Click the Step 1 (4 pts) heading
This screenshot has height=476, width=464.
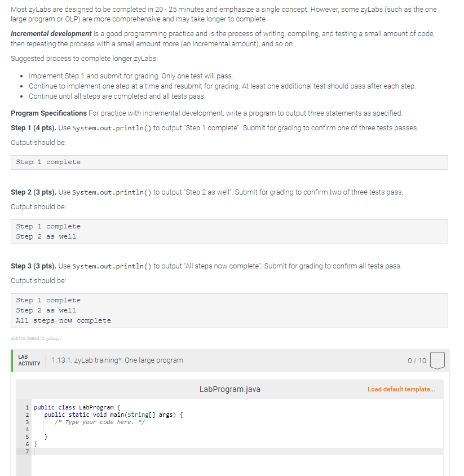tap(33, 128)
